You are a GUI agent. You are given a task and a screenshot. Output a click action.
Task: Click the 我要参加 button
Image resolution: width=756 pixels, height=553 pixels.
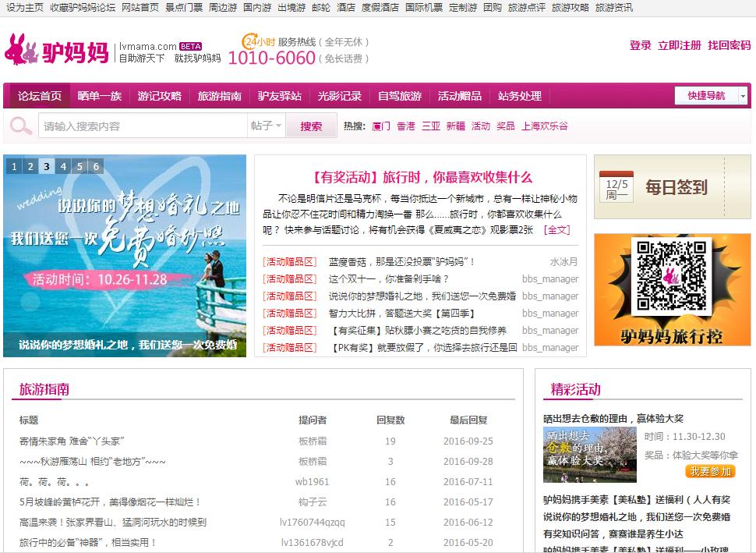pos(710,471)
